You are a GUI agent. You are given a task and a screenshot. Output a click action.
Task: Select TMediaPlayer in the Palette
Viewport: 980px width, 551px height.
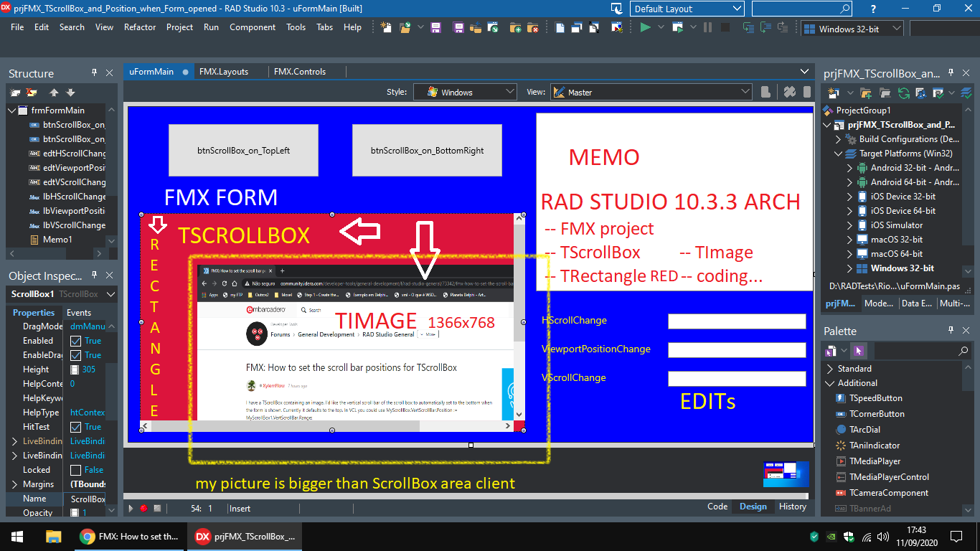pos(875,461)
